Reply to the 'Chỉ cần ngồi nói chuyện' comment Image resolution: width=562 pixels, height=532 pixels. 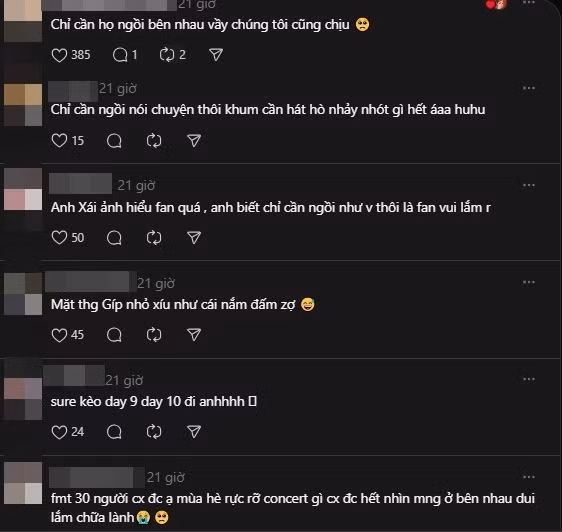pos(114,141)
